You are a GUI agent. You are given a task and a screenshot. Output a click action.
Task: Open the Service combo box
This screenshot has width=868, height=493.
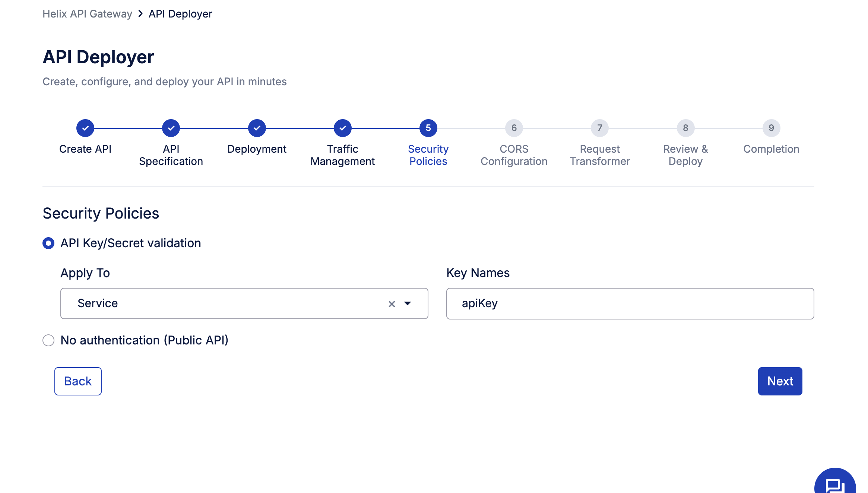(x=224, y=303)
